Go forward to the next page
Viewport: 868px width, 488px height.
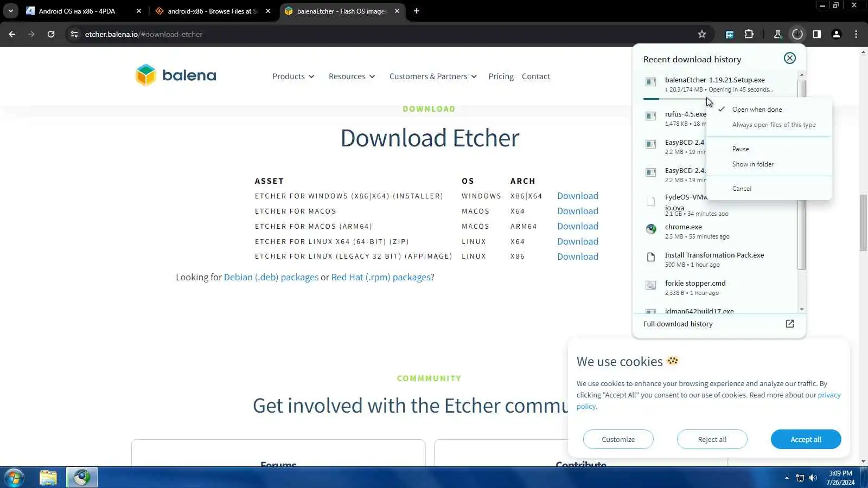31,34
